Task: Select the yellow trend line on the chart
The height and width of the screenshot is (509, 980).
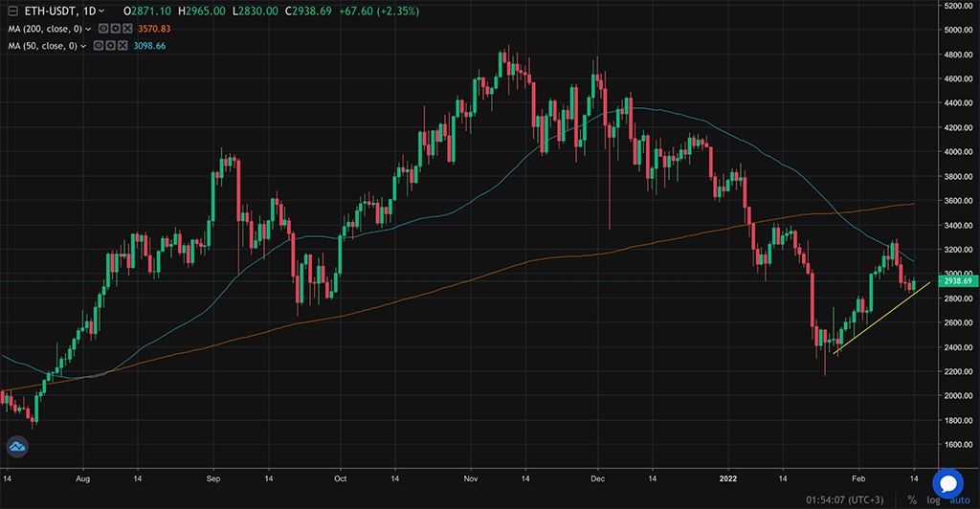Action: pos(881,319)
